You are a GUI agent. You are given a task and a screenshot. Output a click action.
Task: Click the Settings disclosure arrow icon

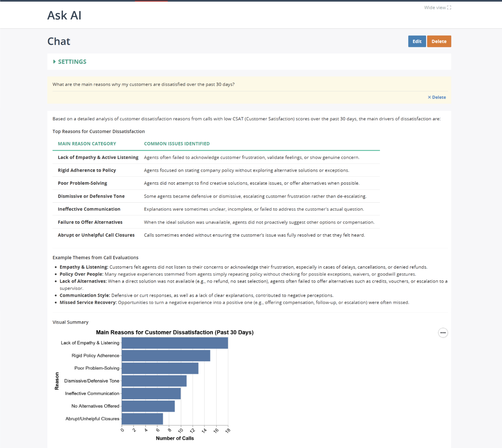(x=55, y=62)
